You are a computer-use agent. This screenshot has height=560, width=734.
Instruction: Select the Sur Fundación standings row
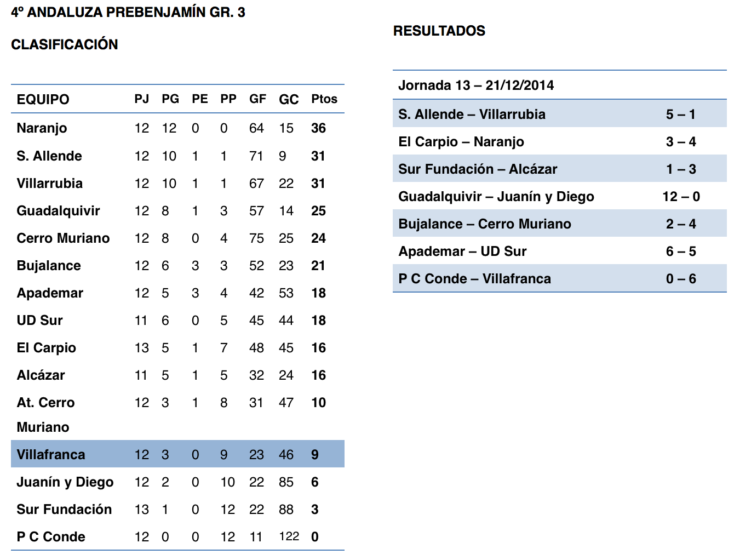pos(177,509)
